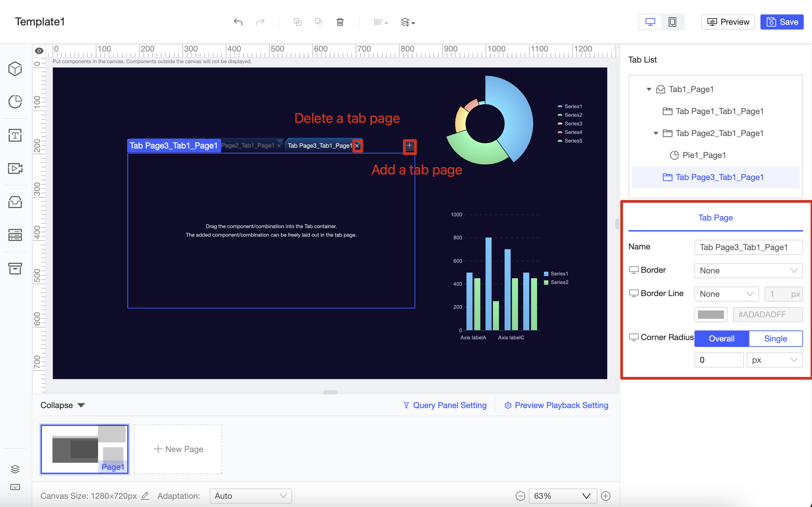Click the ungroup components icon in toolbar
The height and width of the screenshot is (507, 812).
click(319, 22)
